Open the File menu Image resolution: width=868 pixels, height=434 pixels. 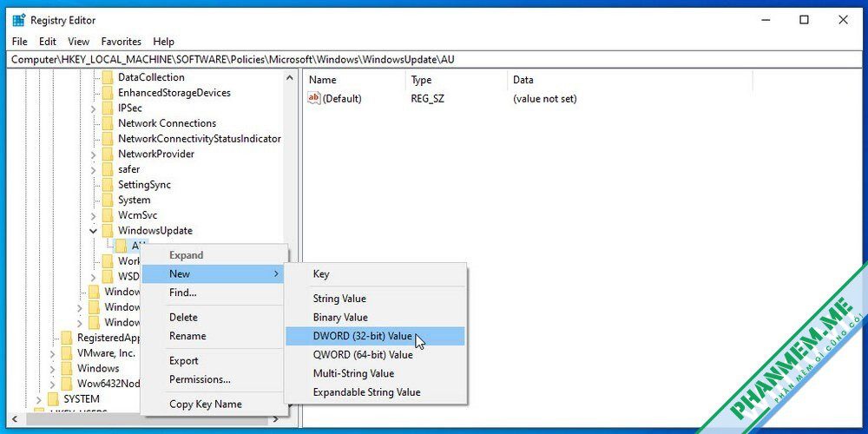[19, 42]
